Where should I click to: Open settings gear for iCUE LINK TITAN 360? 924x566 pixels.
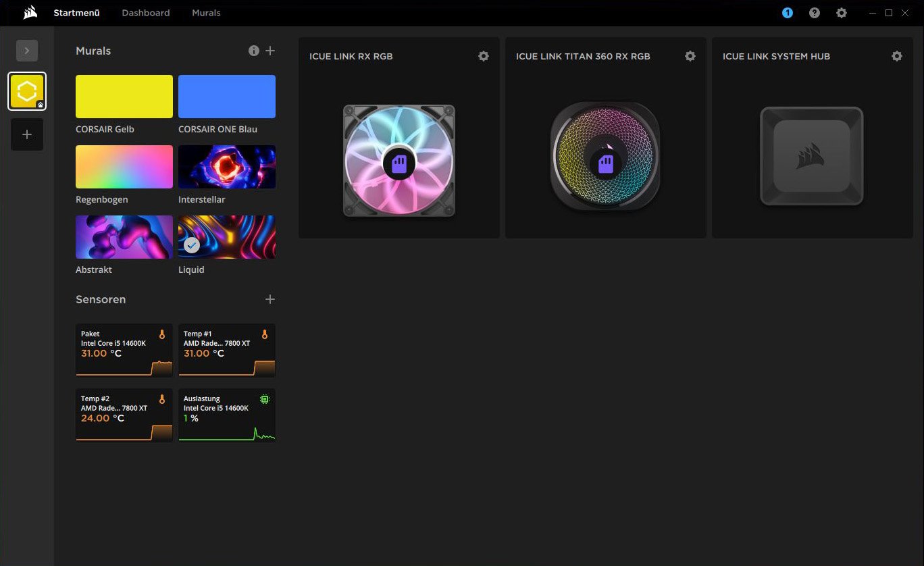tap(690, 57)
